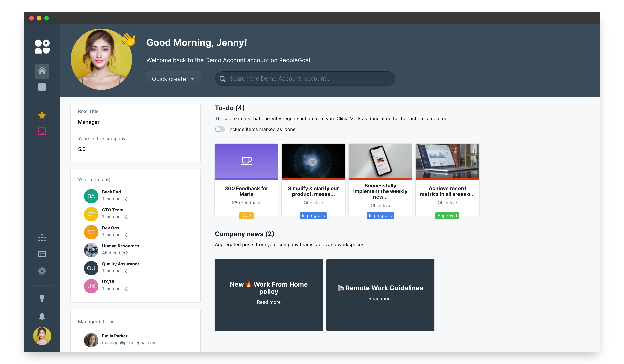Click Jenny's large profile photo

[x=101, y=59]
